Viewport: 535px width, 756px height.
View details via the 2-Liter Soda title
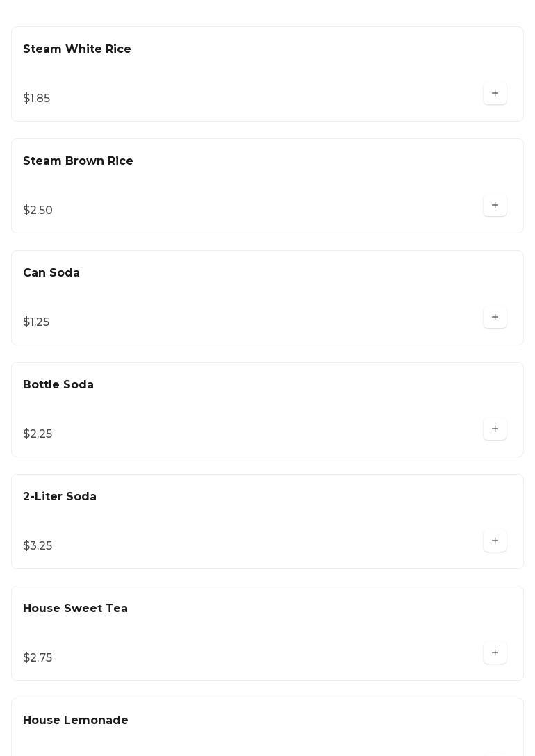point(60,497)
